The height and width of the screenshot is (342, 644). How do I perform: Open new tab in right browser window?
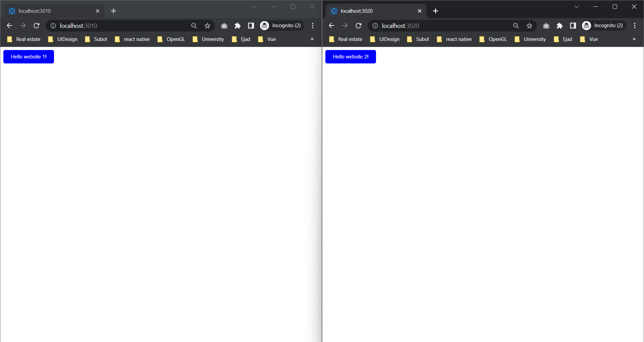tap(435, 11)
